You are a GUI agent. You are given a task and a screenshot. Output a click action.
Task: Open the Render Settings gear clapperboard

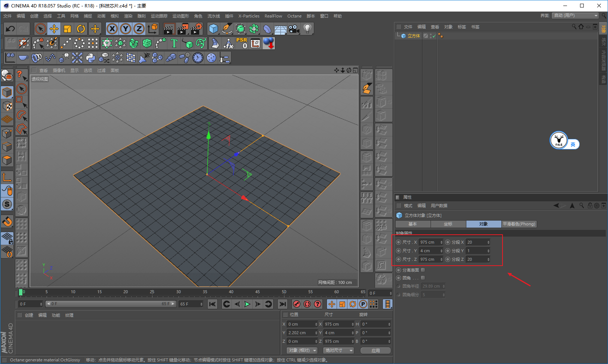click(196, 29)
